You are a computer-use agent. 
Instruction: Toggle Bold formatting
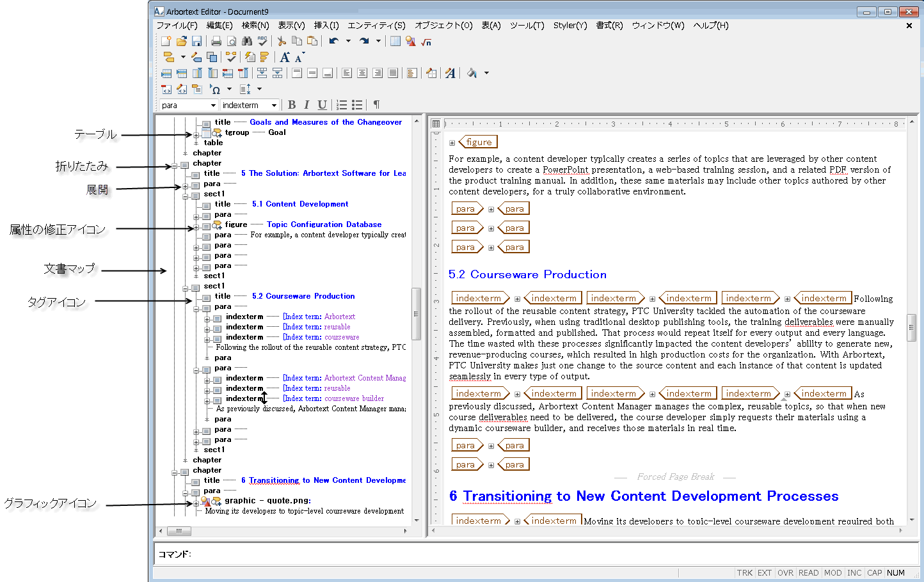(292, 105)
